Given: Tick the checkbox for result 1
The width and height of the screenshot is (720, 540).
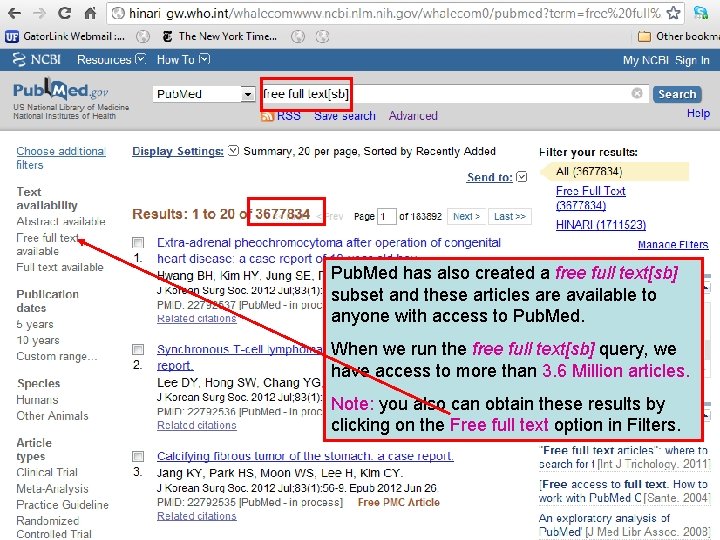Looking at the screenshot, I should click(138, 242).
